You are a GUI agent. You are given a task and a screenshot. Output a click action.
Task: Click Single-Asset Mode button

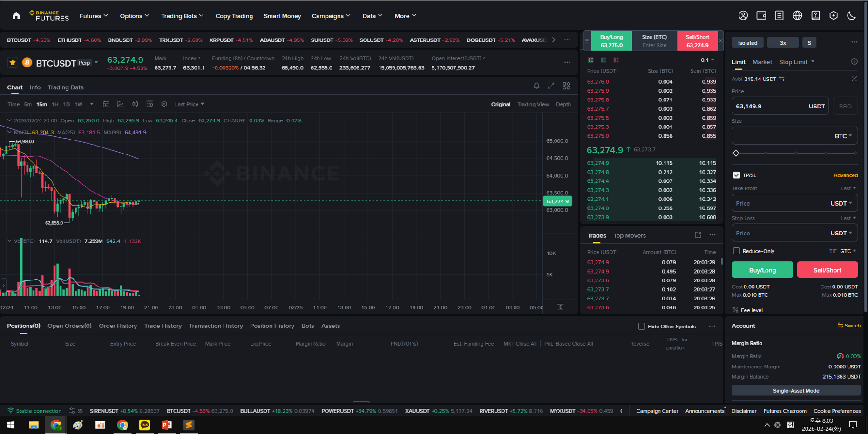(796, 391)
